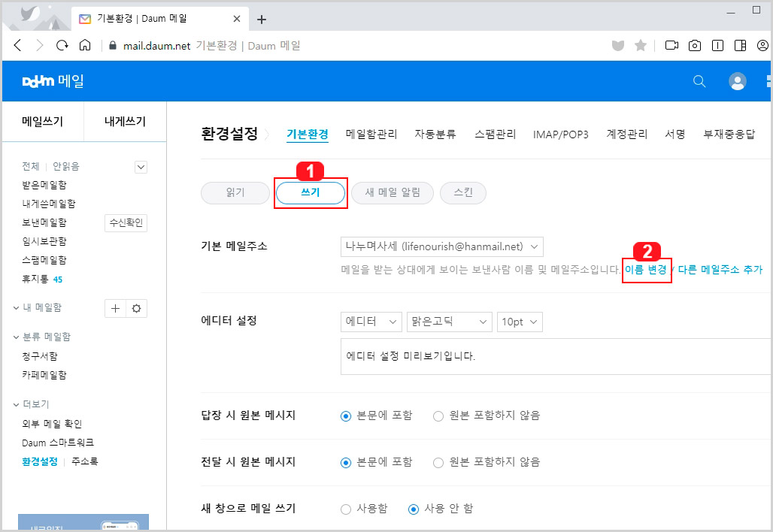
Task: Open mail search magnifier icon
Action: pyautogui.click(x=699, y=81)
